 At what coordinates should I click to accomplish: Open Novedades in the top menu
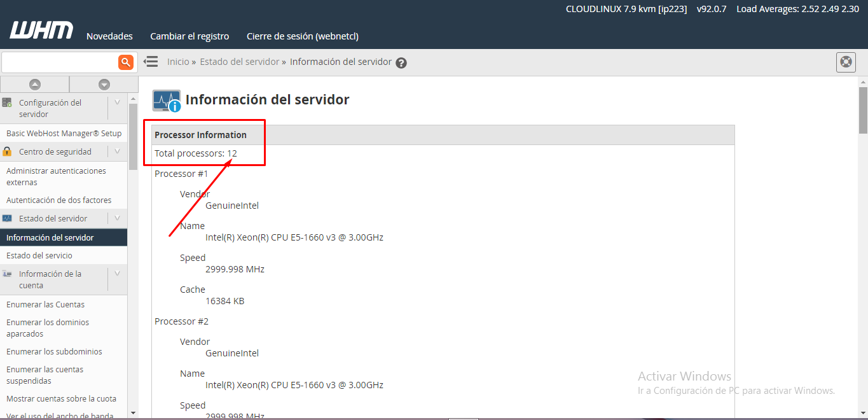[x=109, y=36]
